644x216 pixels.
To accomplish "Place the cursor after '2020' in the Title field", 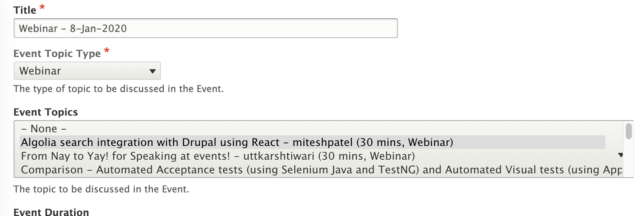I will [128, 29].
